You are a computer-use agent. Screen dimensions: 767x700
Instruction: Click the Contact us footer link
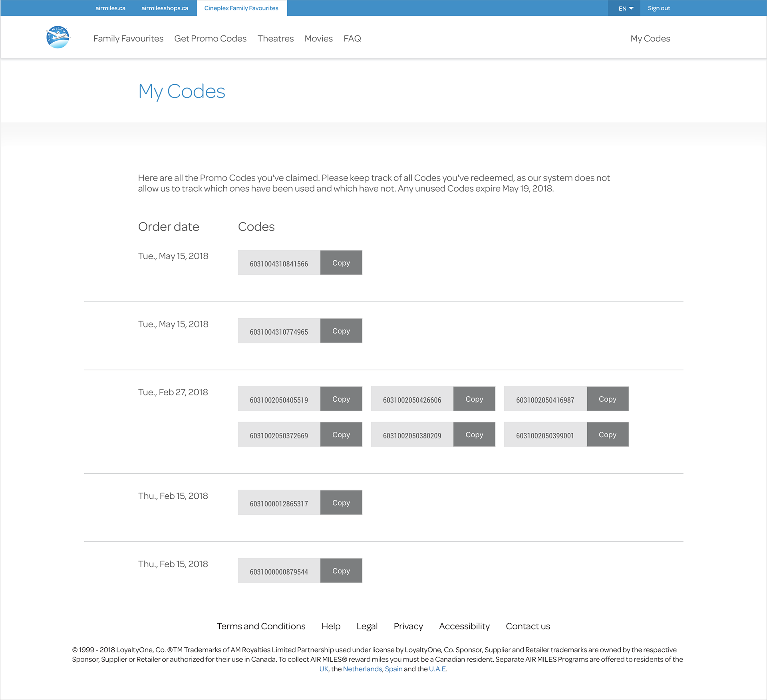point(528,626)
